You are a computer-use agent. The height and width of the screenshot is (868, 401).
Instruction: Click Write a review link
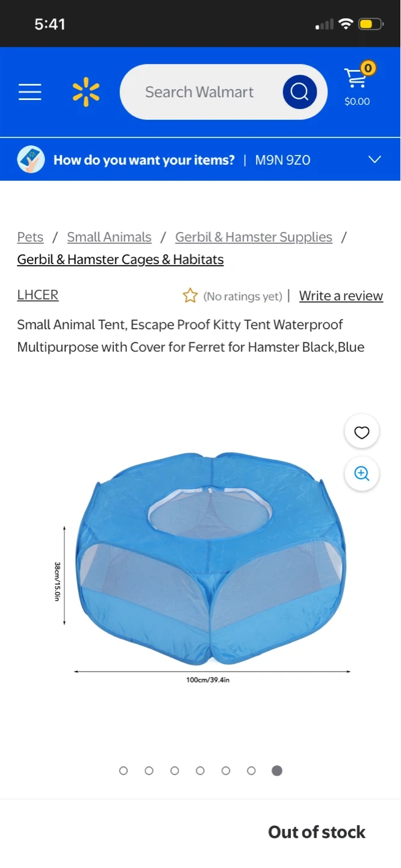click(x=341, y=296)
